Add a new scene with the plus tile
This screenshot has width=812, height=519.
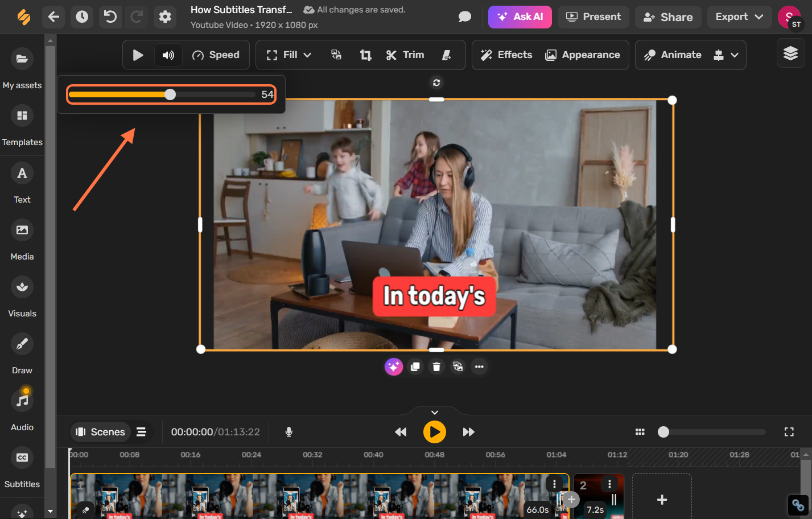point(661,501)
